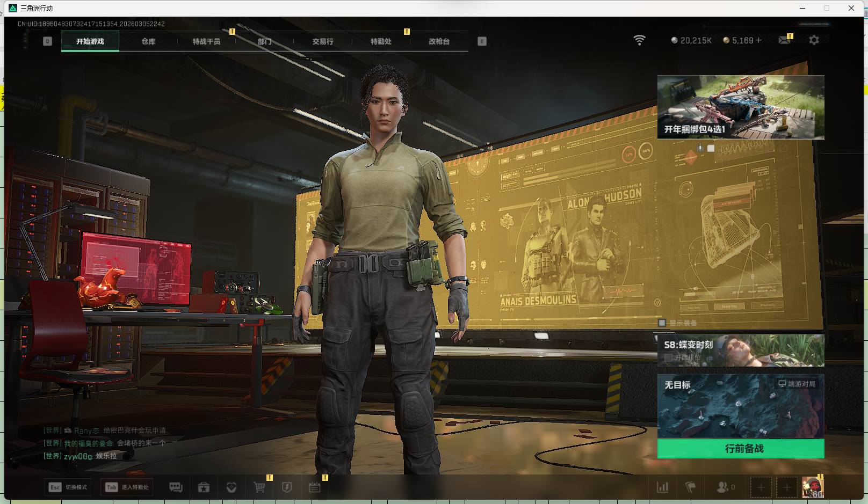
Task: Open the lightning shield icon
Action: [287, 487]
